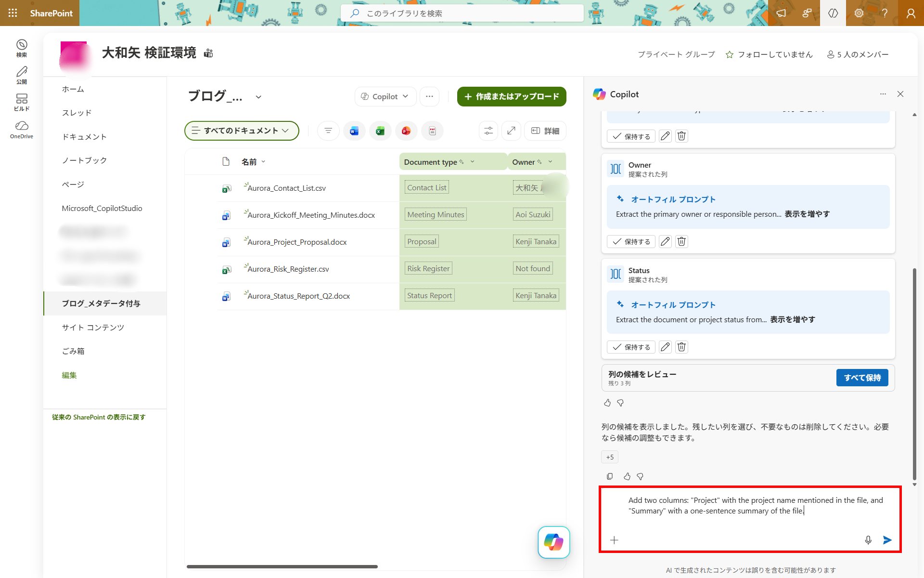Screen dimensions: 924x578
Task: Open ビルド icon in left rail
Action: pyautogui.click(x=22, y=102)
